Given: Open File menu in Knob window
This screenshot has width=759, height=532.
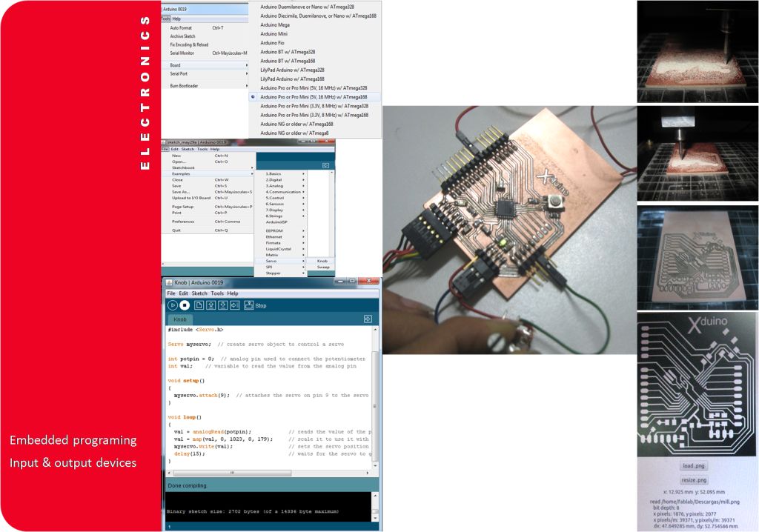Looking at the screenshot, I should [x=171, y=293].
